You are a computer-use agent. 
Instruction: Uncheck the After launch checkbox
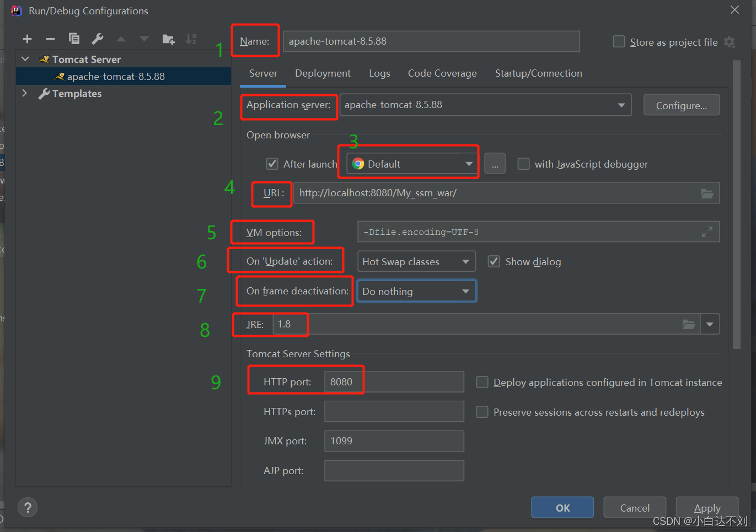272,163
